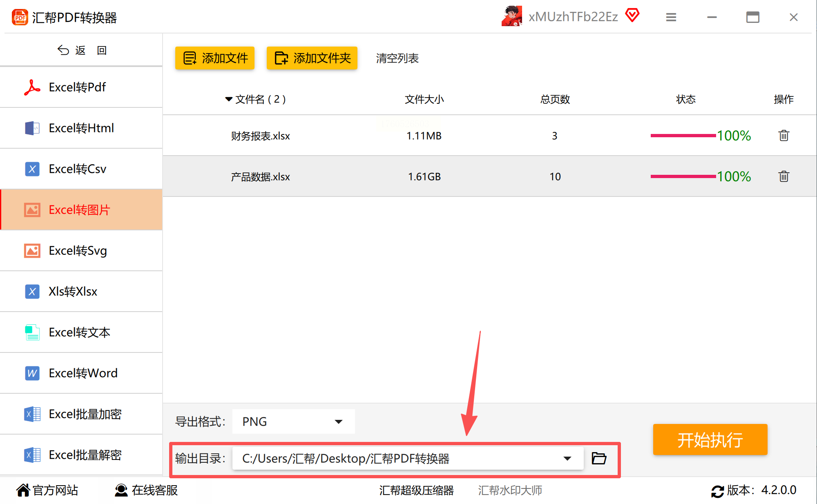
Task: Click the 返回 back arrow
Action: click(63, 50)
